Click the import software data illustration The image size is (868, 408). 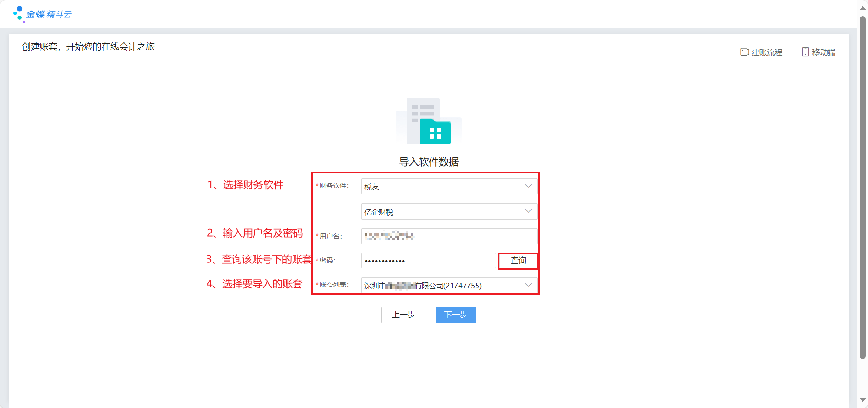(x=429, y=121)
